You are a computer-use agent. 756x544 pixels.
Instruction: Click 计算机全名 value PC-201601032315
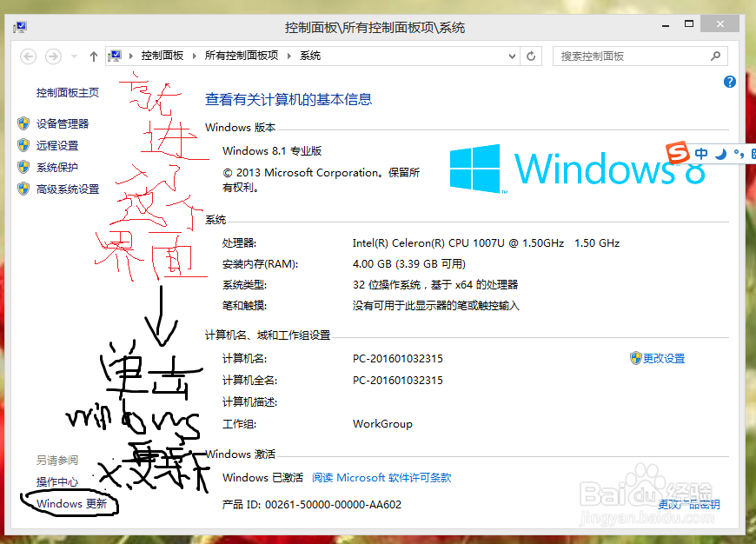click(x=398, y=381)
